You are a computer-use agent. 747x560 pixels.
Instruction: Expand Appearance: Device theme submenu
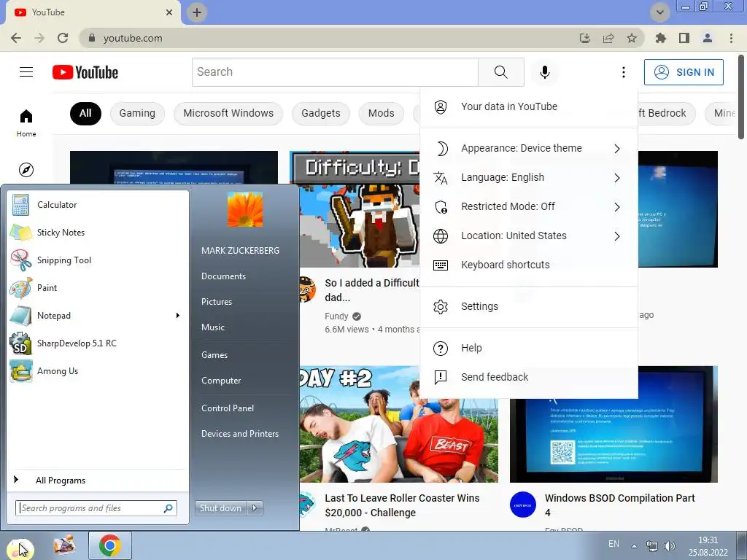tap(529, 148)
